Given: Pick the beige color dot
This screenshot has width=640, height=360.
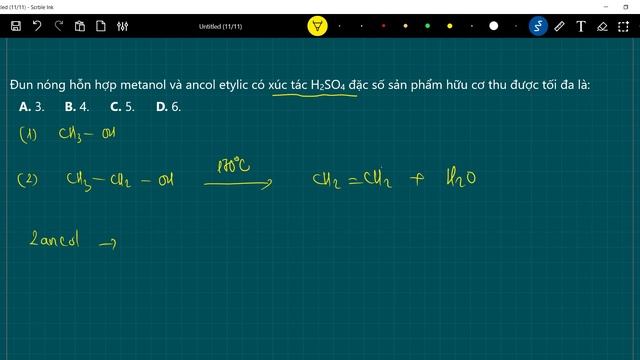Looking at the screenshot, I should [405, 26].
